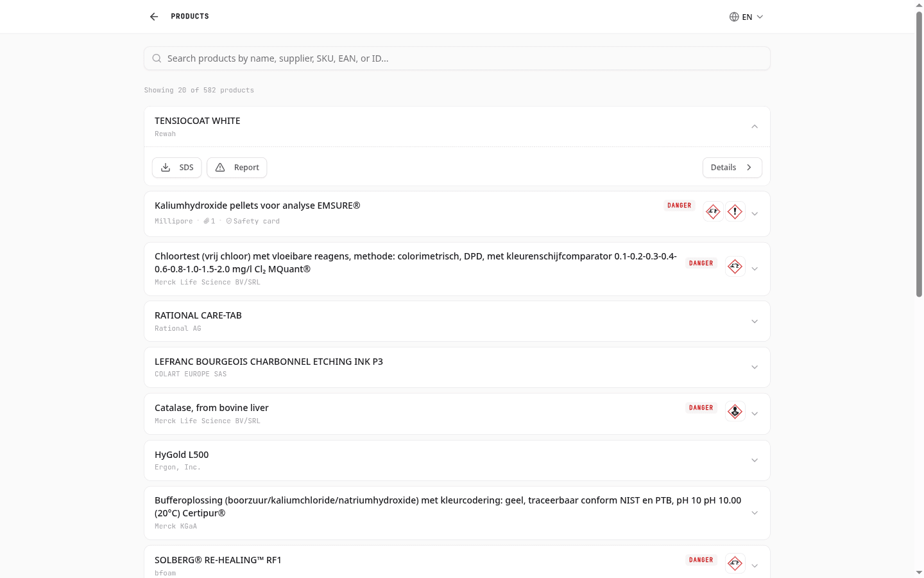Click the Safety card link text
924x578 pixels.
click(x=257, y=221)
